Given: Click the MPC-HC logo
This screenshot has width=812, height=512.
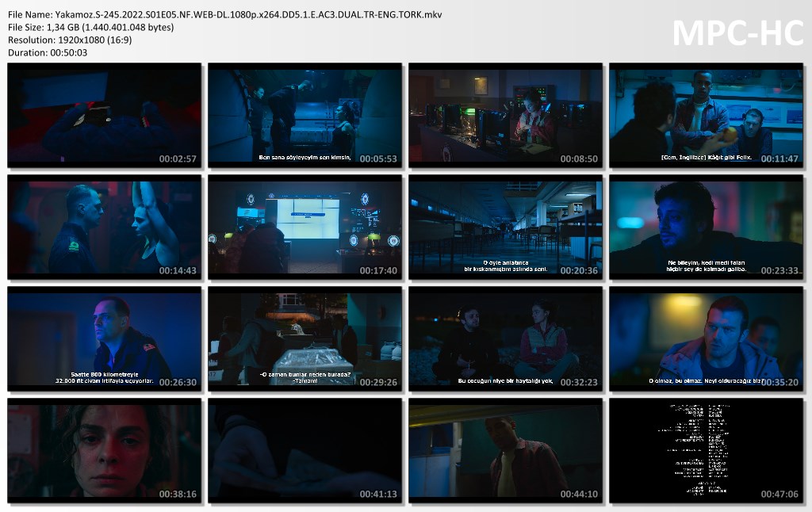Looking at the screenshot, I should pos(737,32).
